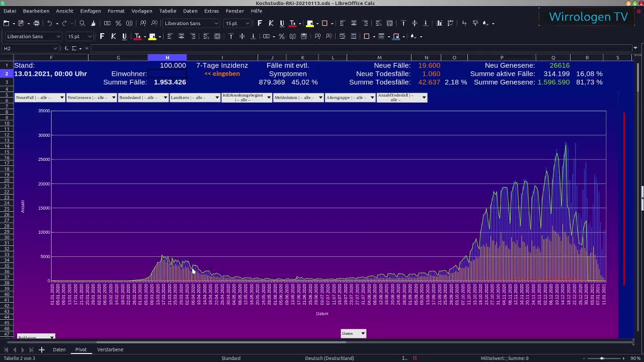Click Standard selection mode in status bar
Image resolution: width=644 pixels, height=362 pixels.
pos(231,358)
